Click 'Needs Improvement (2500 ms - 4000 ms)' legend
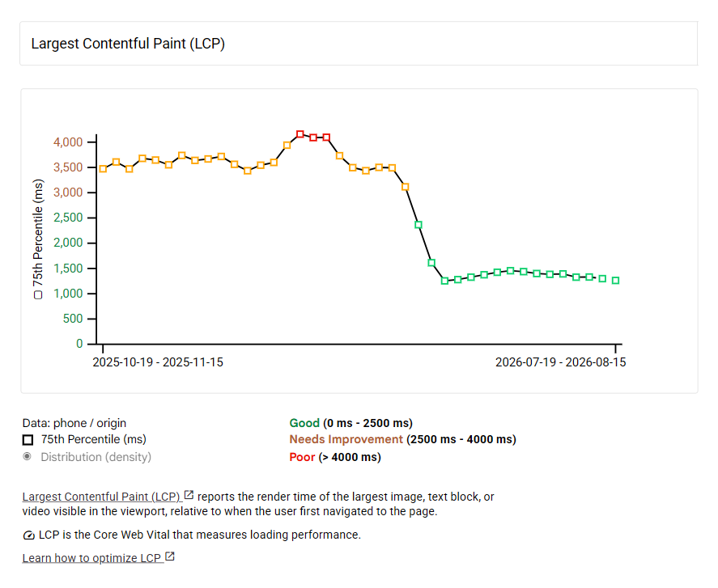 pos(402,439)
